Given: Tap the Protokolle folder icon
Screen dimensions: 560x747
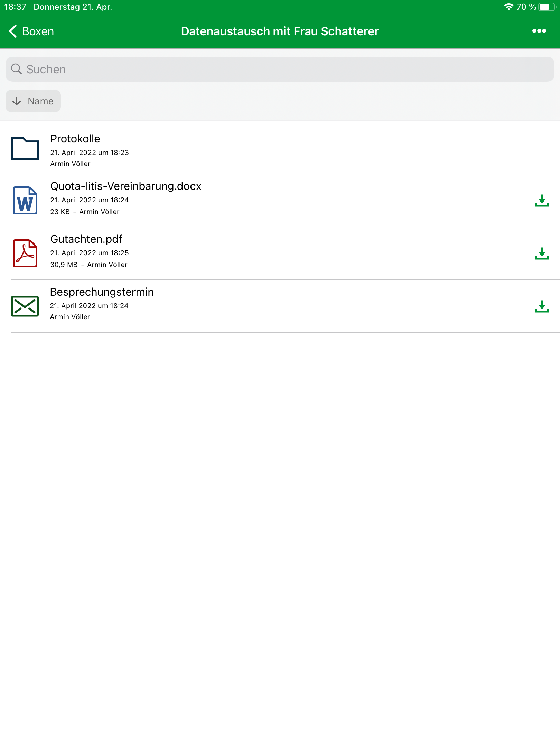Looking at the screenshot, I should [x=25, y=148].
